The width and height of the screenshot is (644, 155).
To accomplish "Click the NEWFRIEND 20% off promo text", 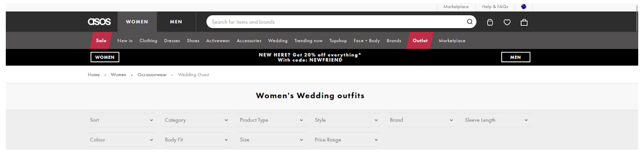I will (x=310, y=57).
